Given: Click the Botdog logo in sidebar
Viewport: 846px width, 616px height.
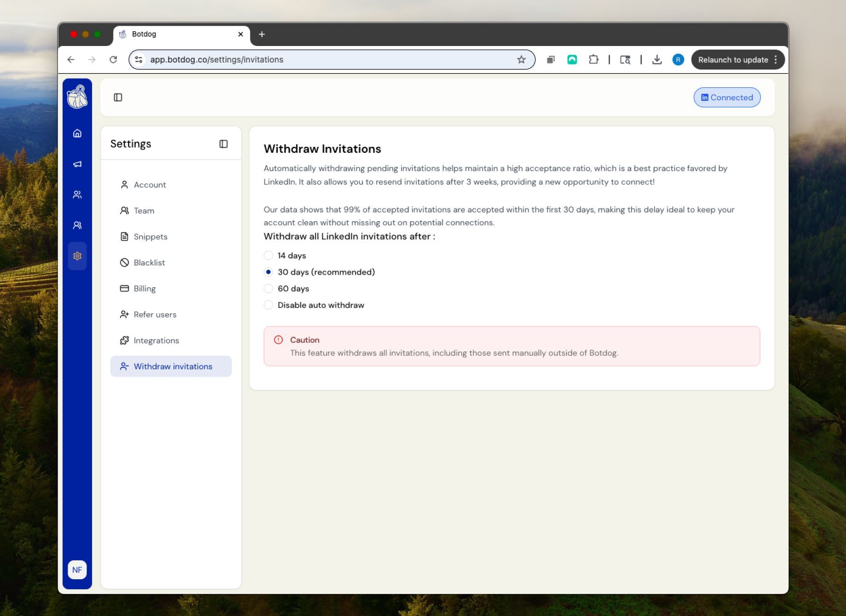Looking at the screenshot, I should point(77,97).
